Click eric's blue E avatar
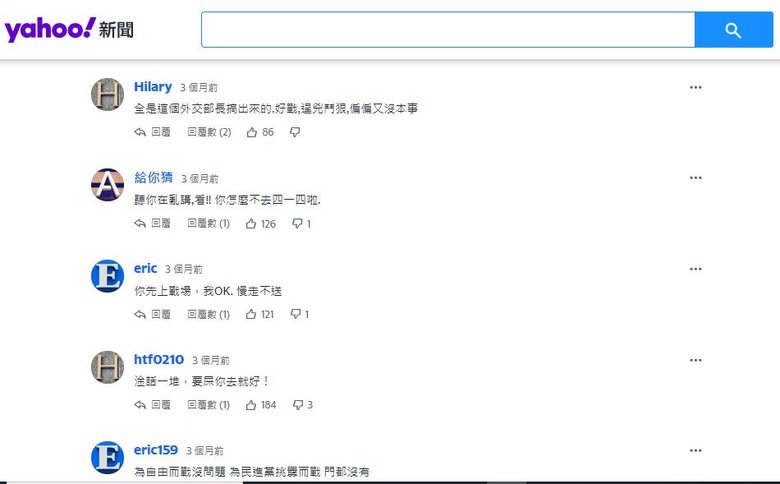Screen dimensions: 780x484 coord(107,276)
